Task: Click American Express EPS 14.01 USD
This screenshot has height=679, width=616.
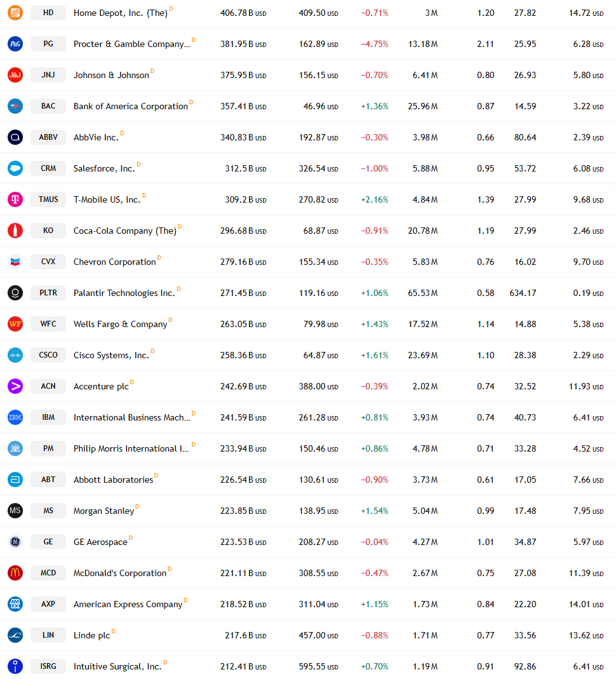Action: coord(586,605)
